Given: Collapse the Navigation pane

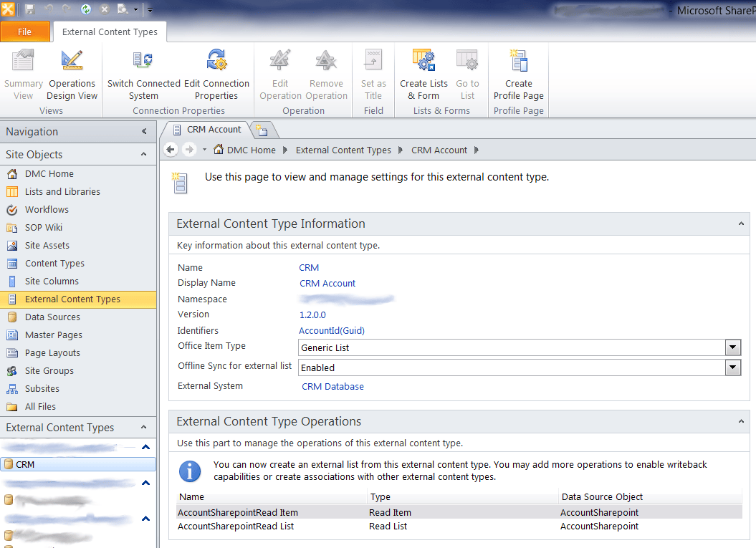Looking at the screenshot, I should click(x=144, y=131).
